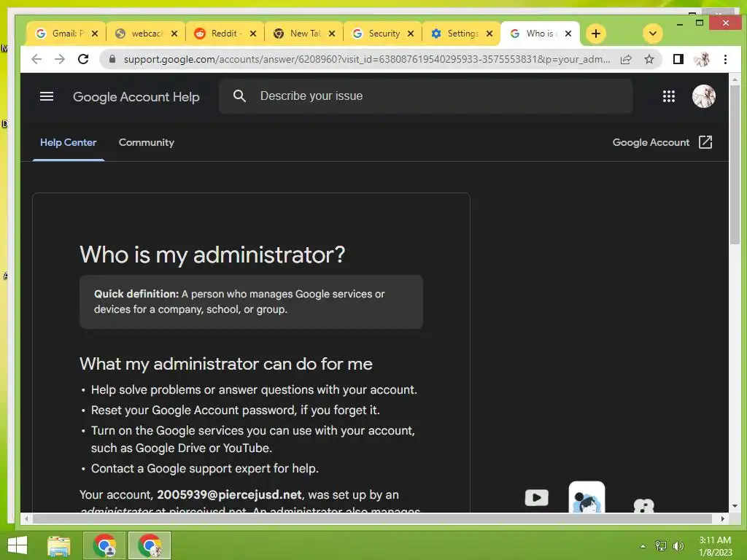Close the Settings tab
Image resolution: width=747 pixels, height=560 pixels.
pos(489,34)
